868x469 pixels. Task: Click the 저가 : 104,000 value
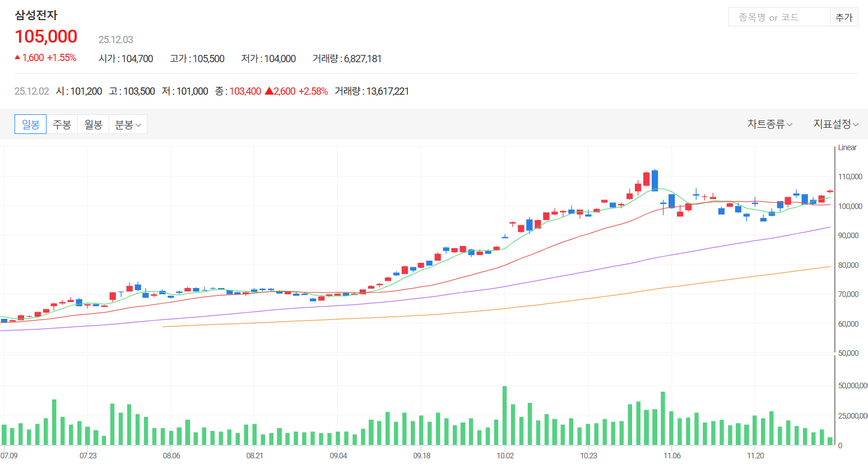click(268, 59)
